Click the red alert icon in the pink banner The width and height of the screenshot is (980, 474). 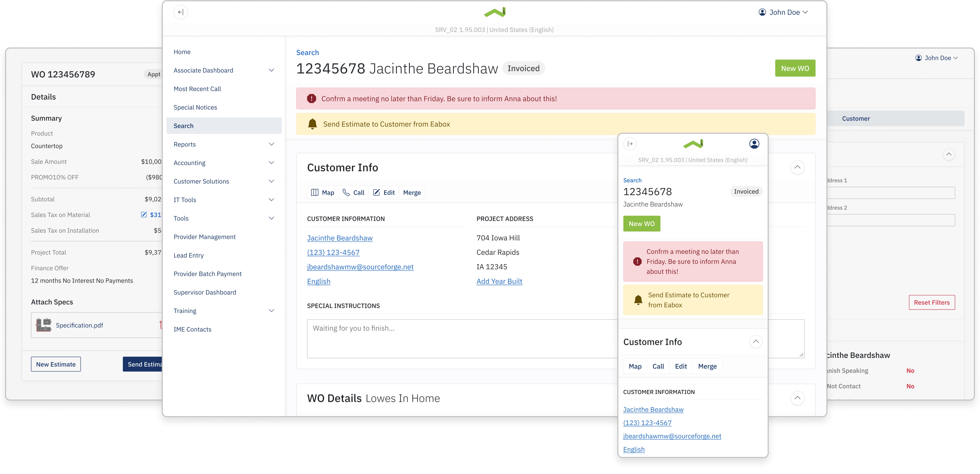click(312, 99)
